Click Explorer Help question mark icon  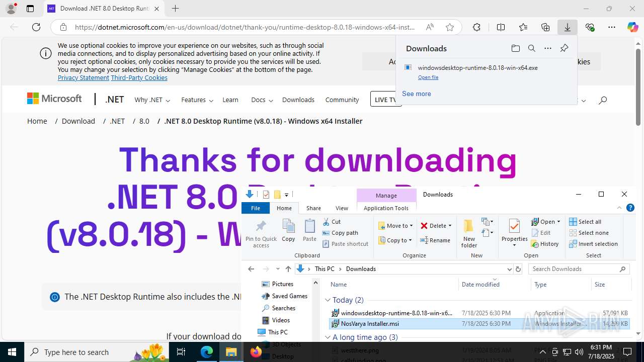click(630, 208)
